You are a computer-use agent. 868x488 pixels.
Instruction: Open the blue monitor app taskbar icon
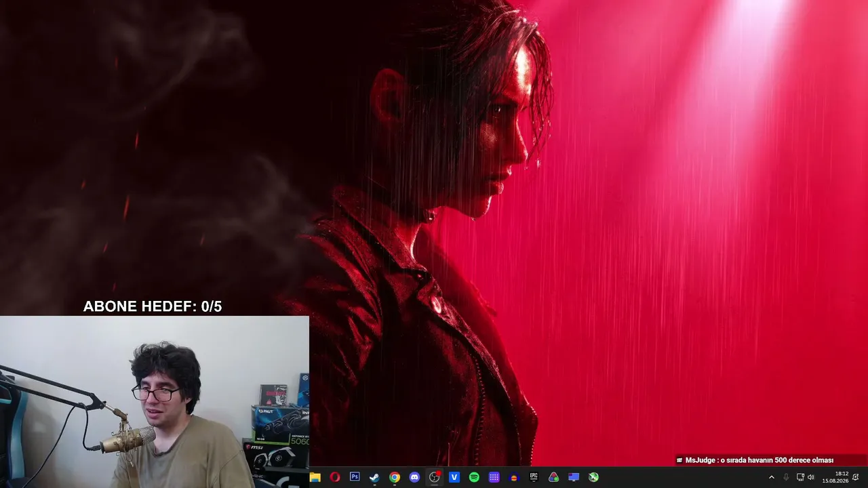tap(574, 477)
